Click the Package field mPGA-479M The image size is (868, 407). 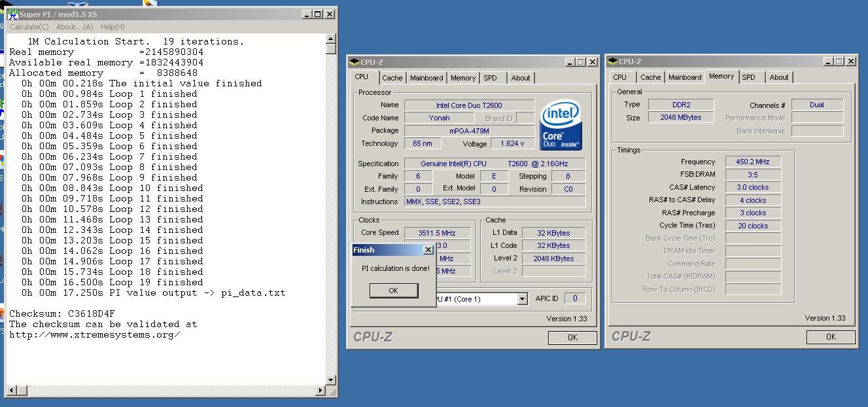pos(469,131)
